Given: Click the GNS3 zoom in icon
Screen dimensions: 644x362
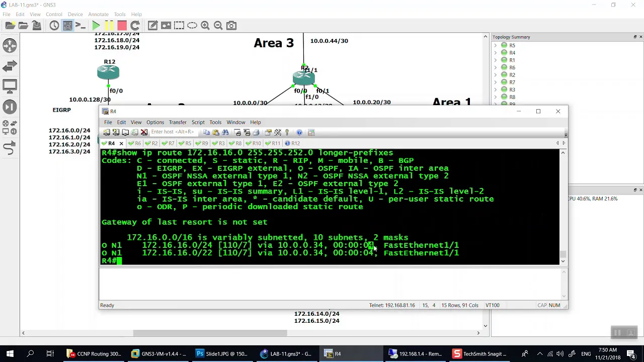Looking at the screenshot, I should tap(205, 26).
